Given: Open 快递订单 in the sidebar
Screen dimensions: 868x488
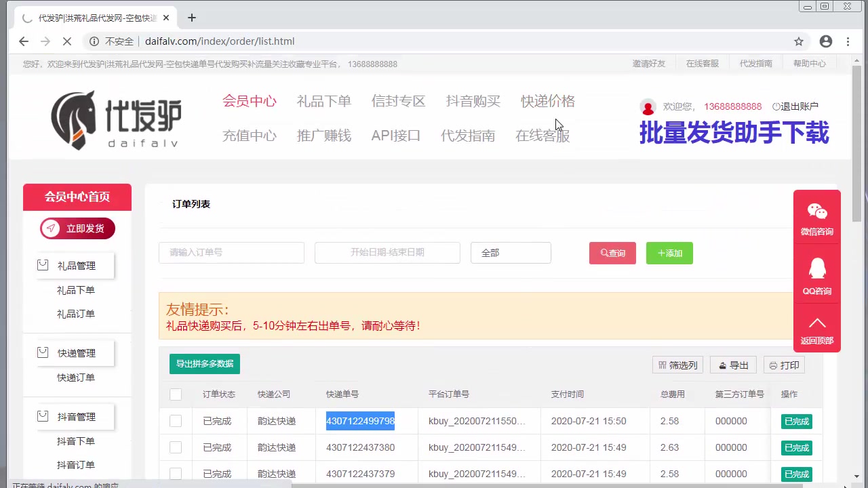Looking at the screenshot, I should click(76, 378).
